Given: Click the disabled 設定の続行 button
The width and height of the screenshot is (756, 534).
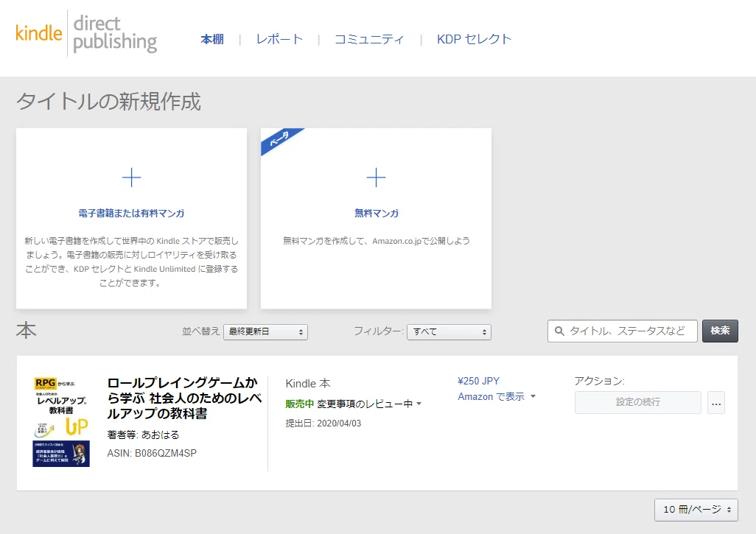Looking at the screenshot, I should coord(637,402).
